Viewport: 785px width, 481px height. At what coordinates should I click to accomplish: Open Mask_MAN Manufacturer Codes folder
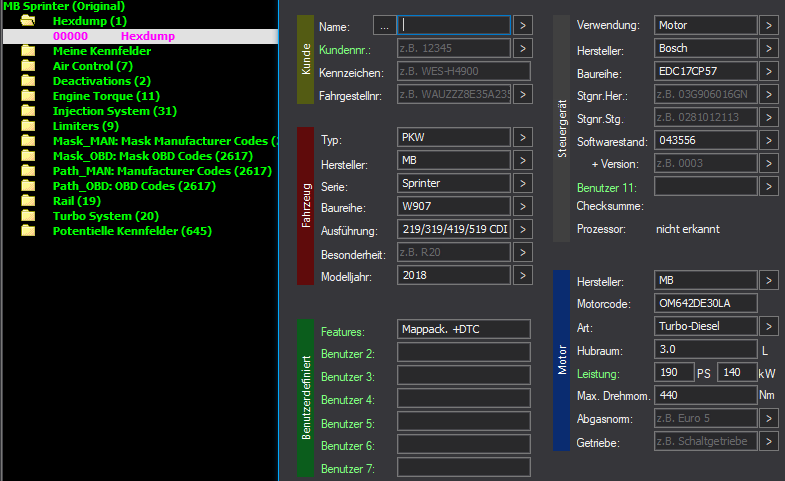165,141
